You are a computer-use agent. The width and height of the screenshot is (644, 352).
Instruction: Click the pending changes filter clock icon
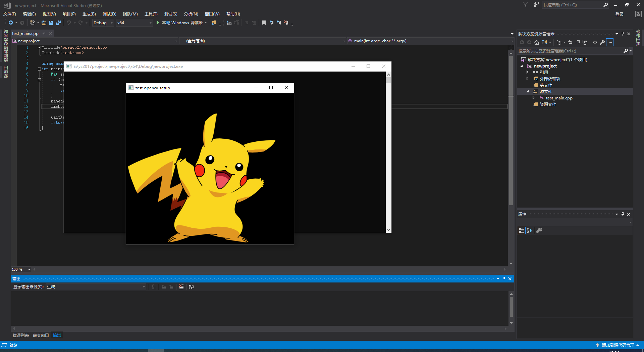[559, 42]
